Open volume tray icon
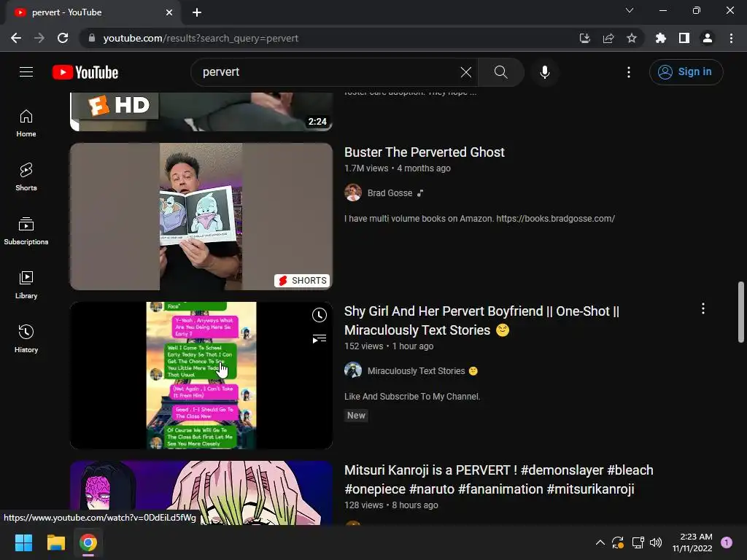 (x=656, y=542)
